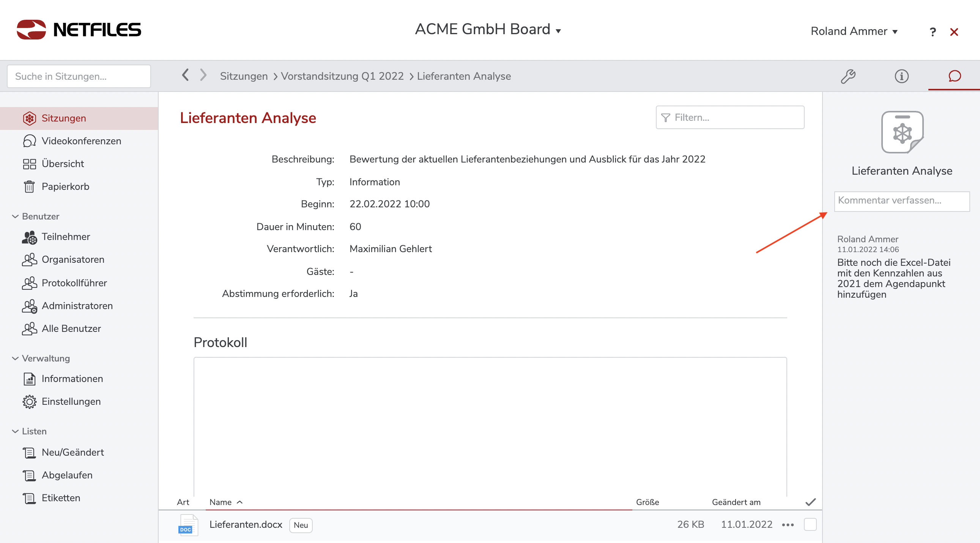Screen dimensions: 980x543
Task: Open three-dots menu for Lieferanten.docx
Action: 788,525
